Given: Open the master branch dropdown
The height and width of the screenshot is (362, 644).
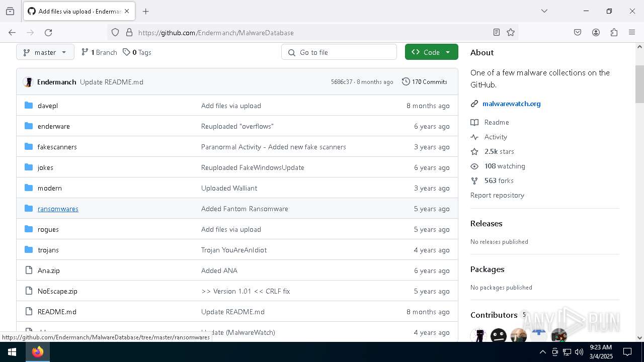Looking at the screenshot, I should point(45,52).
